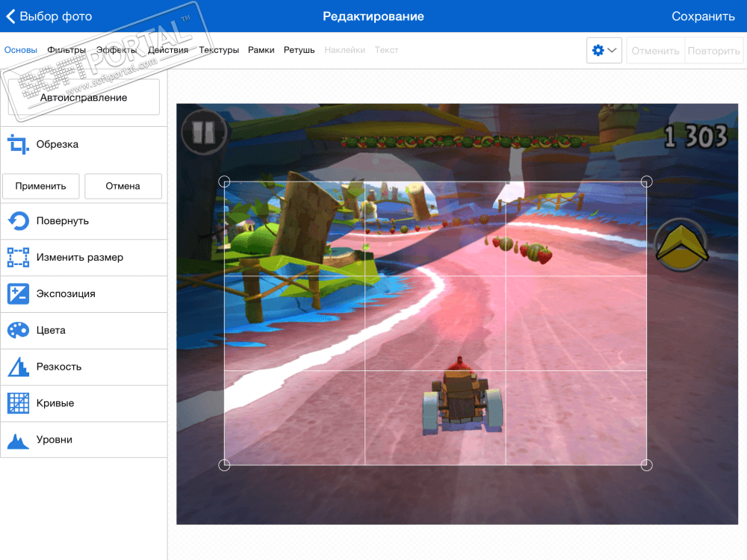
Task: Click the Обрезка label
Action: [x=58, y=144]
